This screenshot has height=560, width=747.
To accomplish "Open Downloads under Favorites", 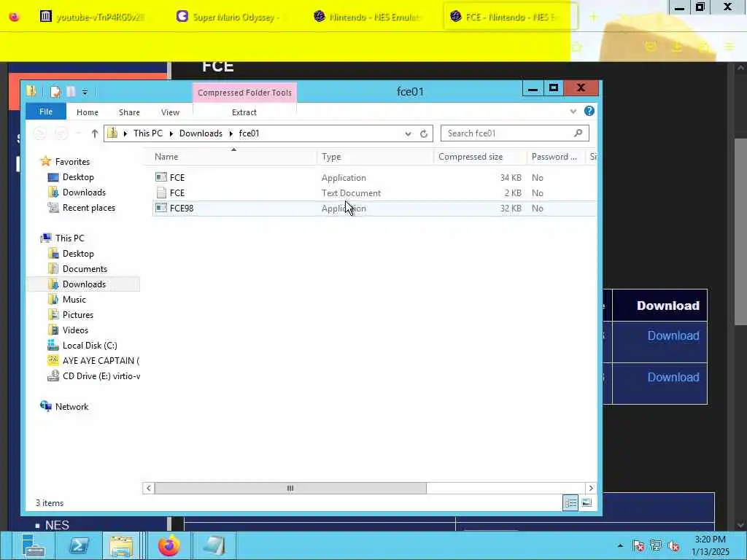I will click(77, 192).
